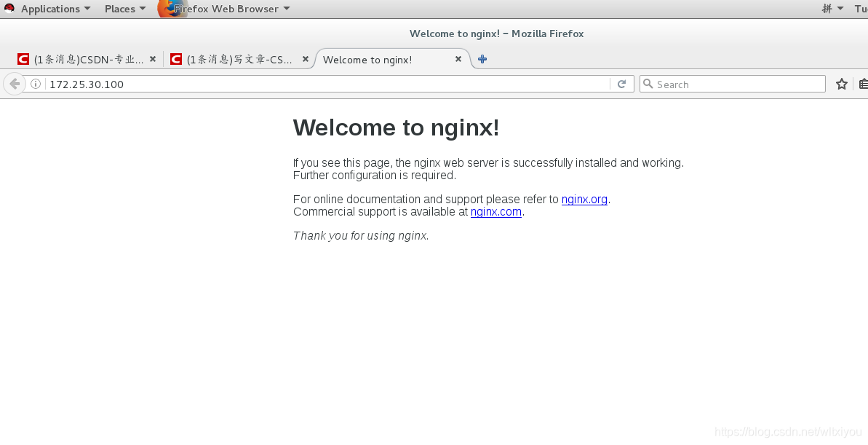The height and width of the screenshot is (445, 868).
Task: Close the 写文章 CSDN tab
Action: point(305,59)
